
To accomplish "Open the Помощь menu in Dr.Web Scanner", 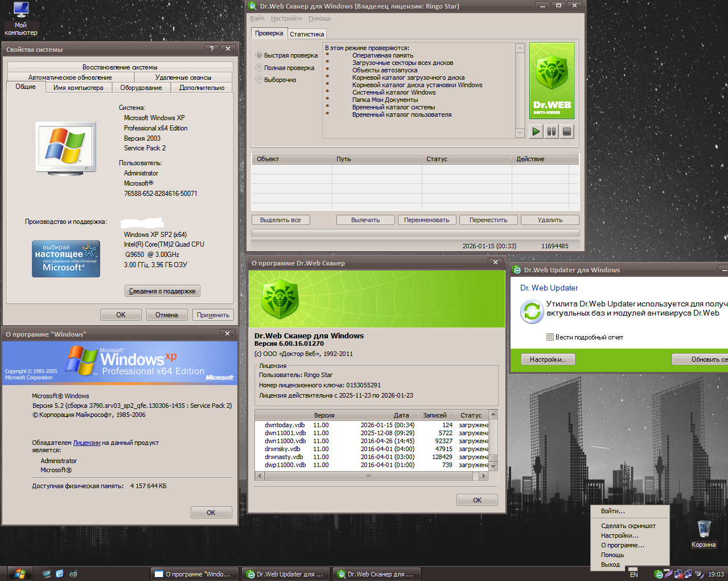I will pos(320,18).
